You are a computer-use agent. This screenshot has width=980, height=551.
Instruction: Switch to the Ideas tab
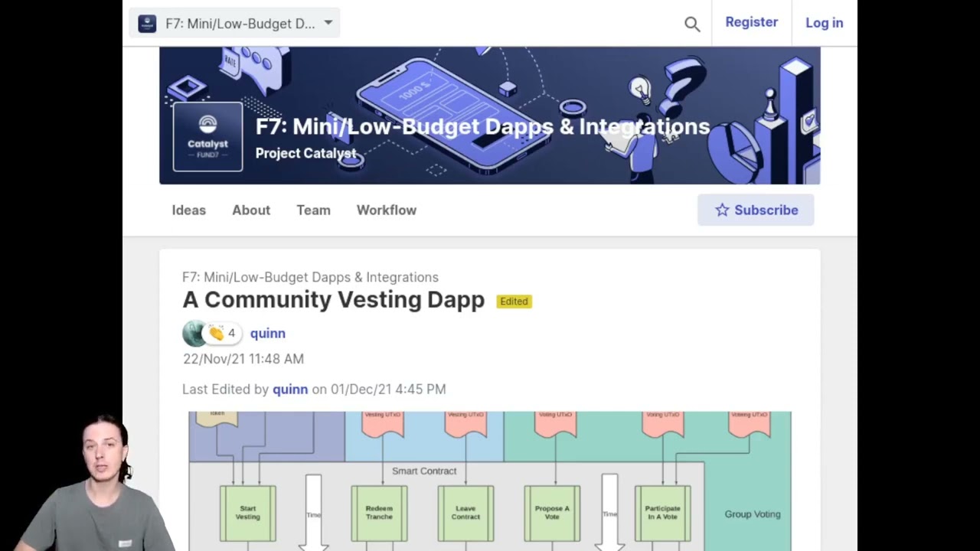tap(188, 210)
